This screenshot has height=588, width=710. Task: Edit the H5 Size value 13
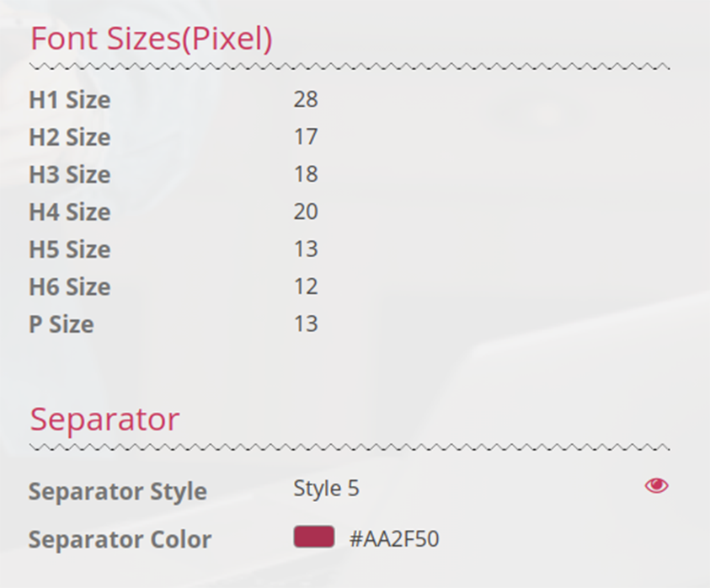(x=306, y=249)
